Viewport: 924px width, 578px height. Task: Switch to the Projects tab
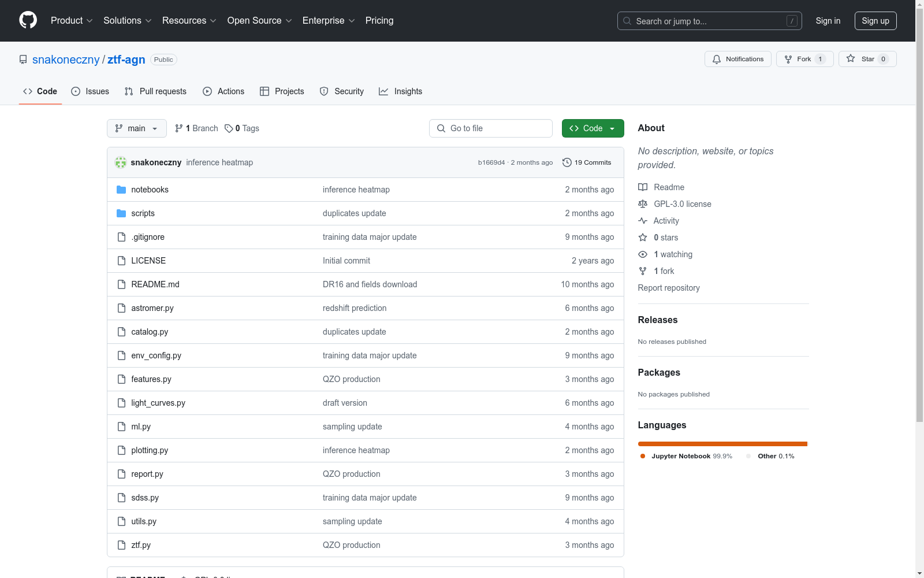(282, 91)
